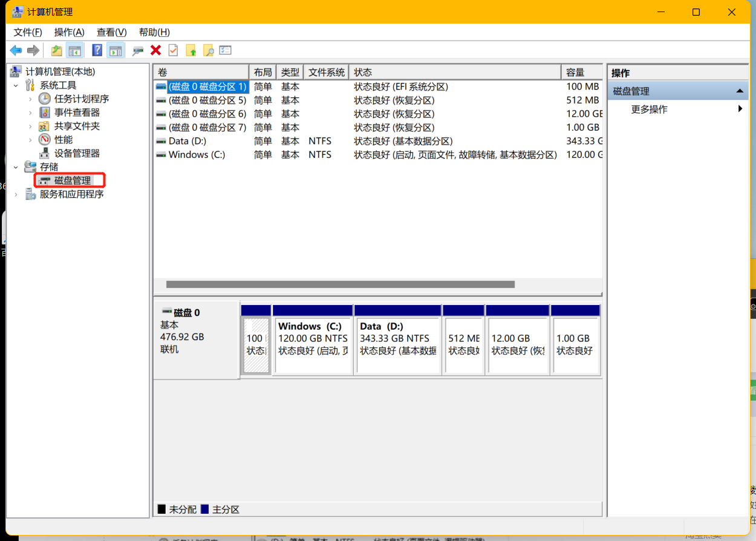Click the red X delete icon
Image resolution: width=756 pixels, height=541 pixels.
click(x=155, y=51)
